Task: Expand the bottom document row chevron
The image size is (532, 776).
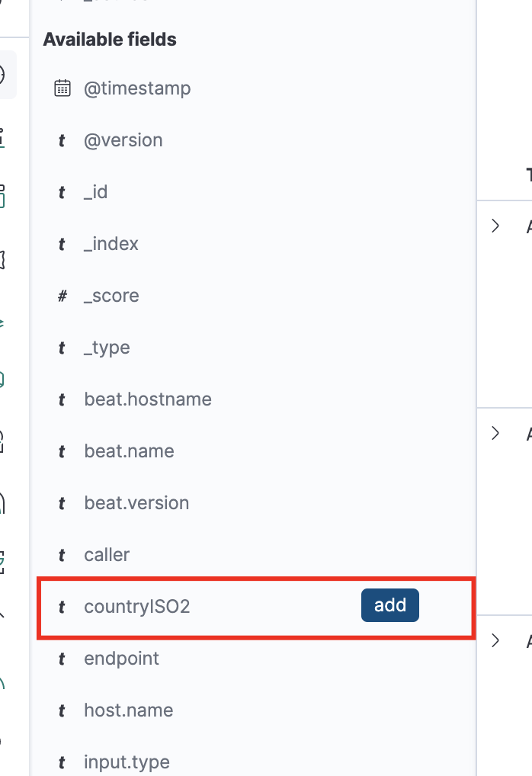Action: tap(495, 640)
